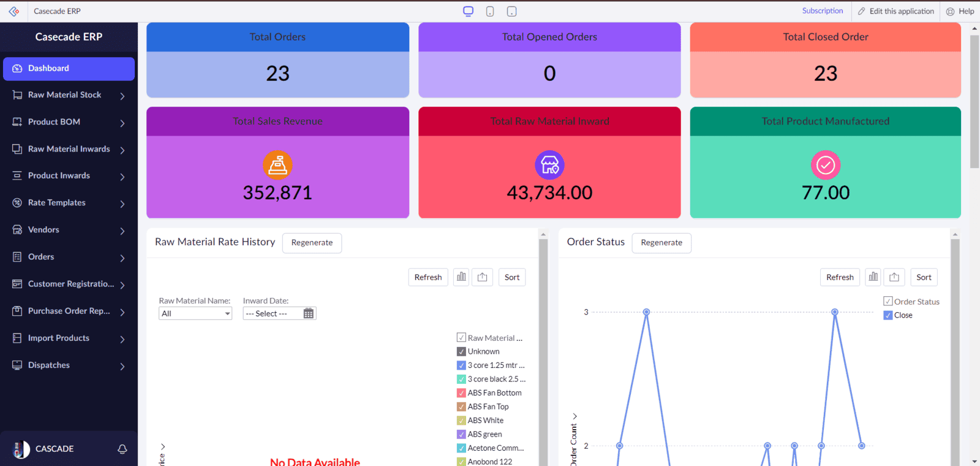Click export icon in Rate History panel
The image size is (980, 466).
(x=483, y=277)
